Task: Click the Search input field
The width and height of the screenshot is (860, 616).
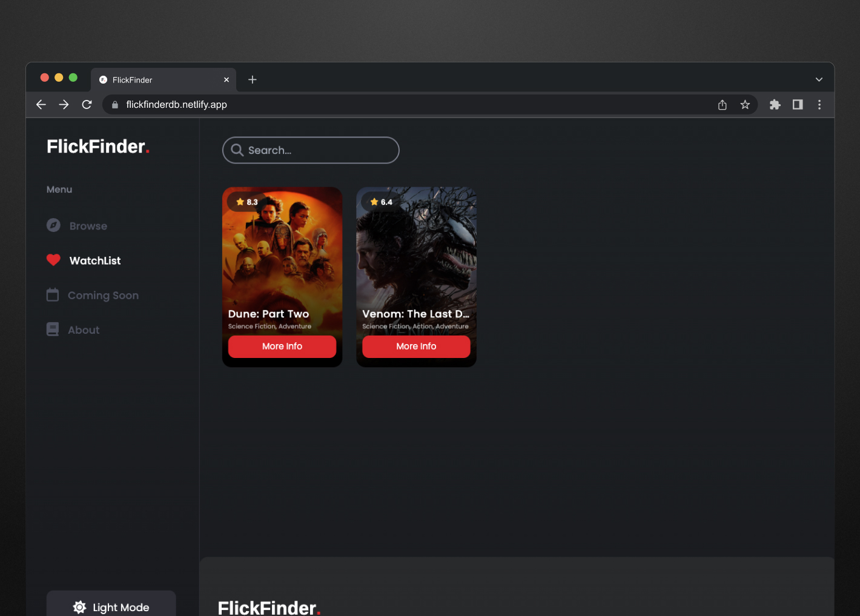Action: point(311,150)
